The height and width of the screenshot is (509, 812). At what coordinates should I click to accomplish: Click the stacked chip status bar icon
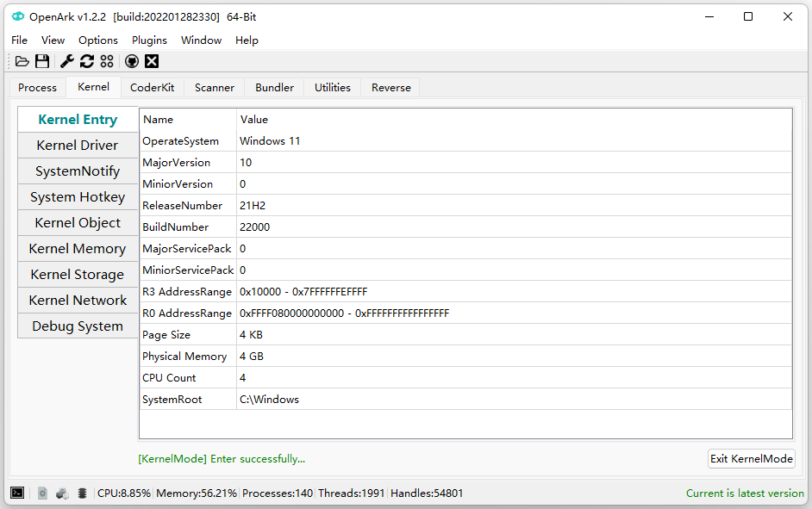coord(83,493)
